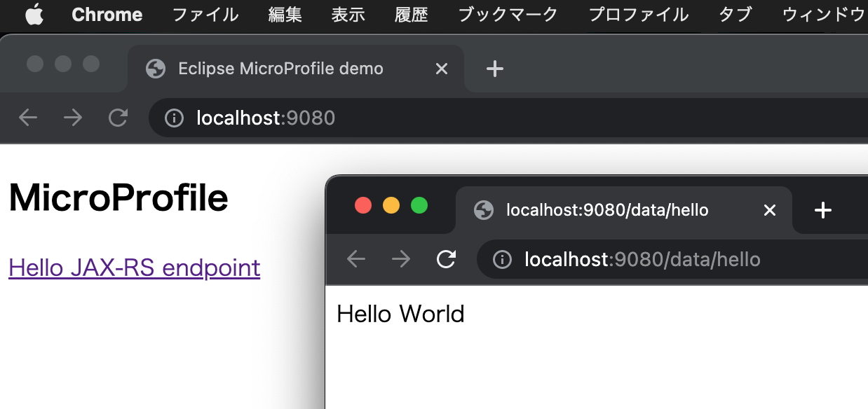
Task: View site info icon for localhost:9080/data/hello
Action: pyautogui.click(x=502, y=260)
